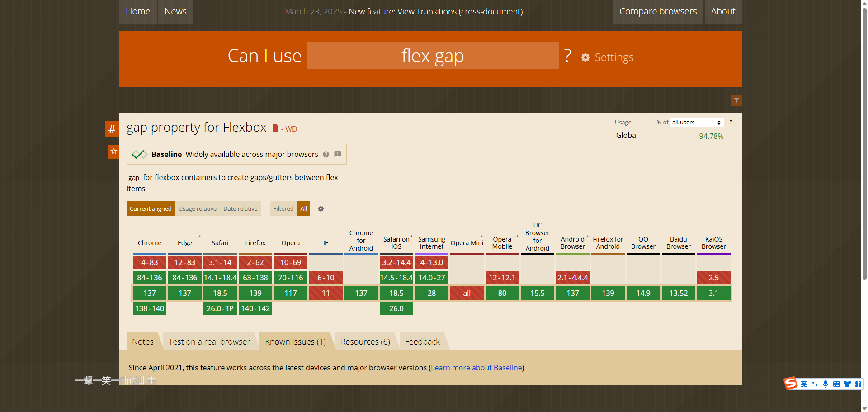The height and width of the screenshot is (412, 868).
Task: Click the hash permalink icon
Action: coord(112,129)
